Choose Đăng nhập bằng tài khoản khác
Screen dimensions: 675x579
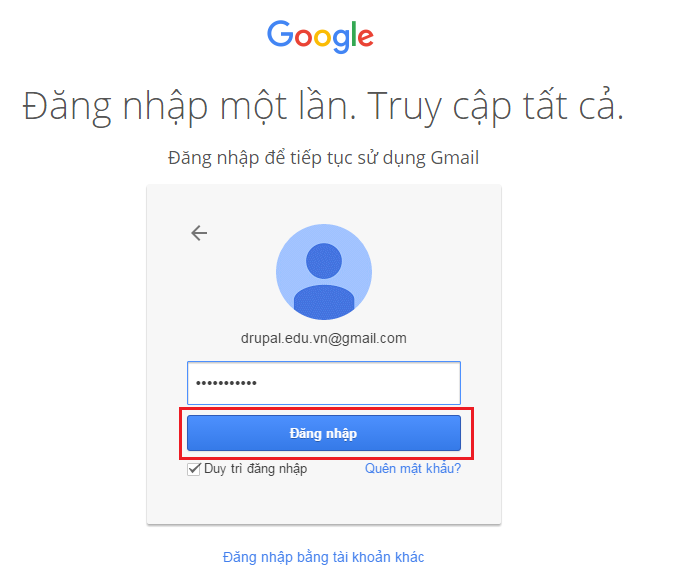tap(323, 557)
